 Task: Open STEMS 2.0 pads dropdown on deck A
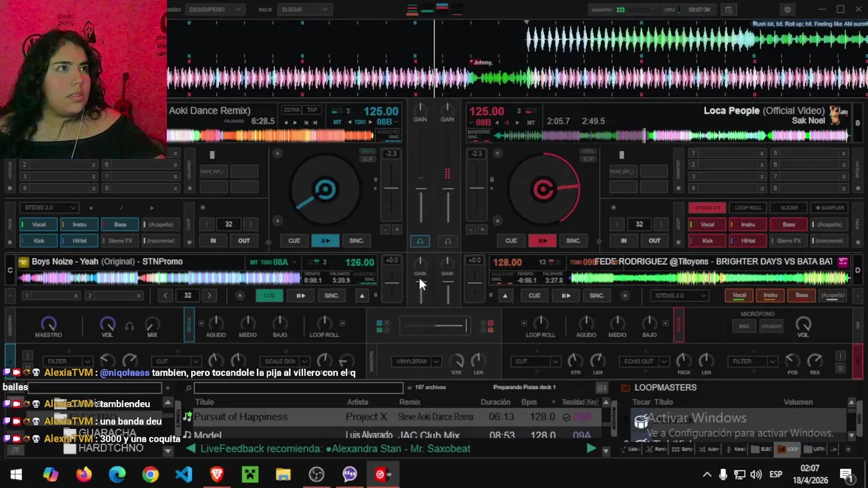tap(49, 207)
